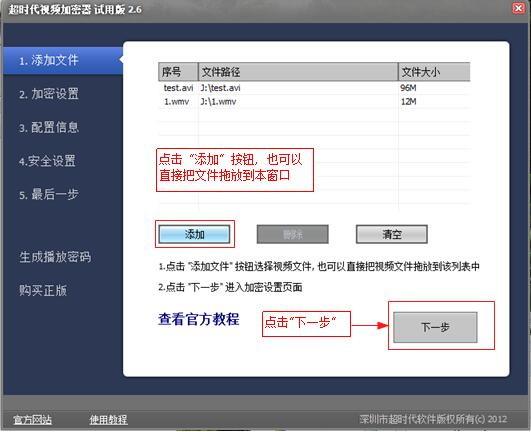This screenshot has width=531, height=432.
Task: Select the test.avi row in the file list
Action: 314,88
